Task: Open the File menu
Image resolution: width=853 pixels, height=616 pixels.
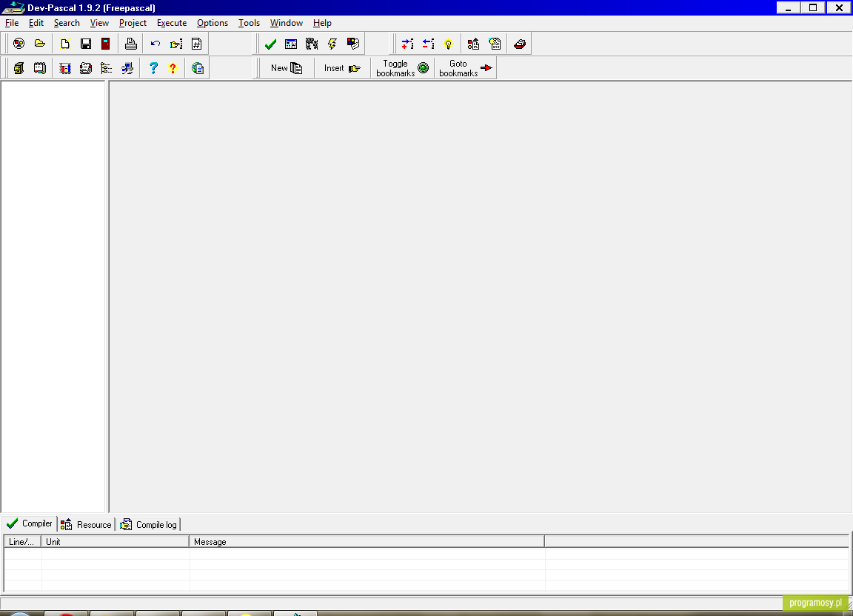Action: tap(11, 23)
